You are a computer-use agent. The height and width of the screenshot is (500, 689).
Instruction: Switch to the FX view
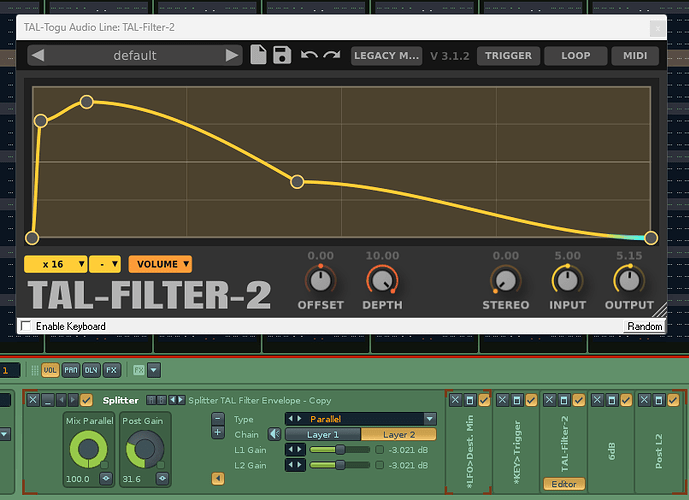(x=112, y=370)
